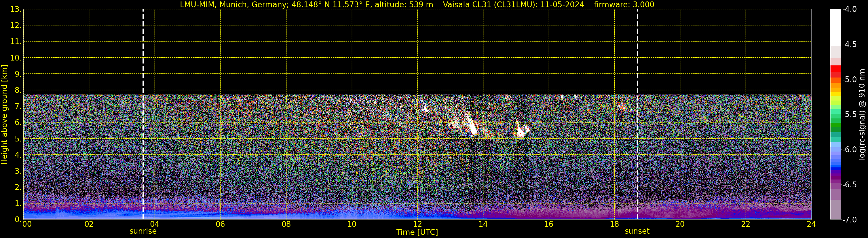
Task: Click the "log(rc-signal) @ 910 nm" colorbar label
Action: [x=862, y=115]
